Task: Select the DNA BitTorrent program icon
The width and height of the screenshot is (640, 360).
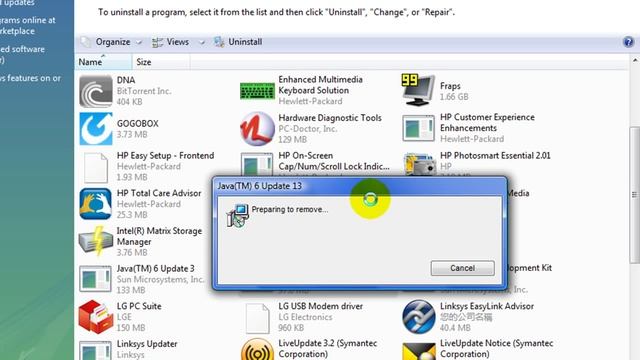Action: 96,91
